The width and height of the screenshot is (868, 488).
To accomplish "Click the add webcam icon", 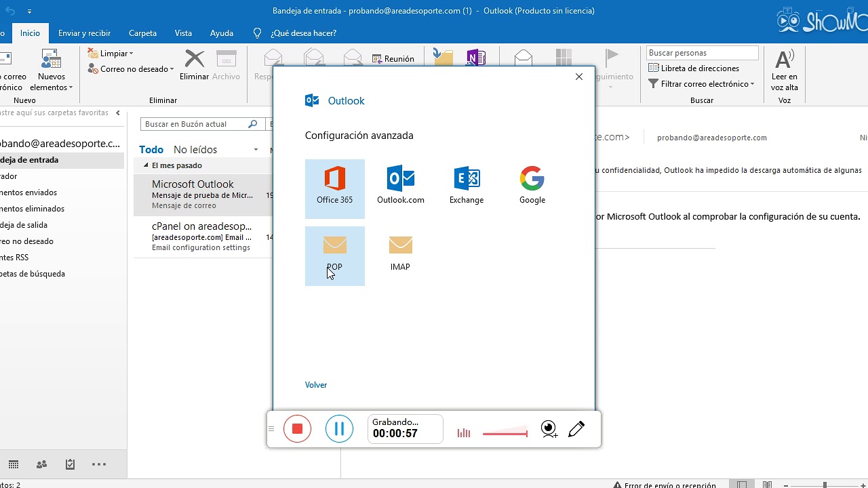I will point(549,429).
